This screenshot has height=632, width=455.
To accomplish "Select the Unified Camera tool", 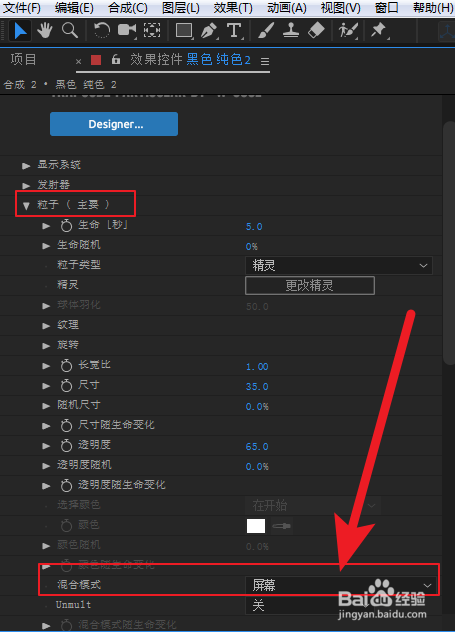I will (x=127, y=31).
